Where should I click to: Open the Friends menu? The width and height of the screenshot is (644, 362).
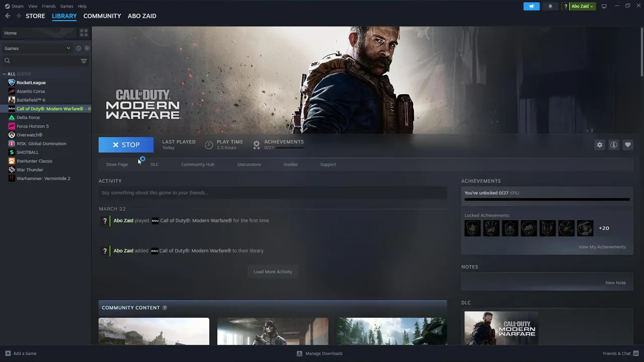(x=49, y=6)
